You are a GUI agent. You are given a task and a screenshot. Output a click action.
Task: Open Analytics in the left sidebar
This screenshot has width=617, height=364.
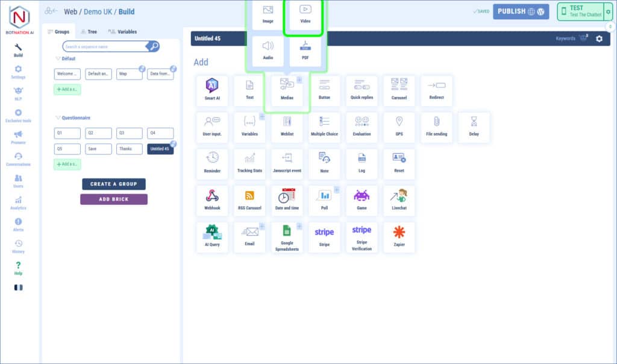[x=18, y=203]
